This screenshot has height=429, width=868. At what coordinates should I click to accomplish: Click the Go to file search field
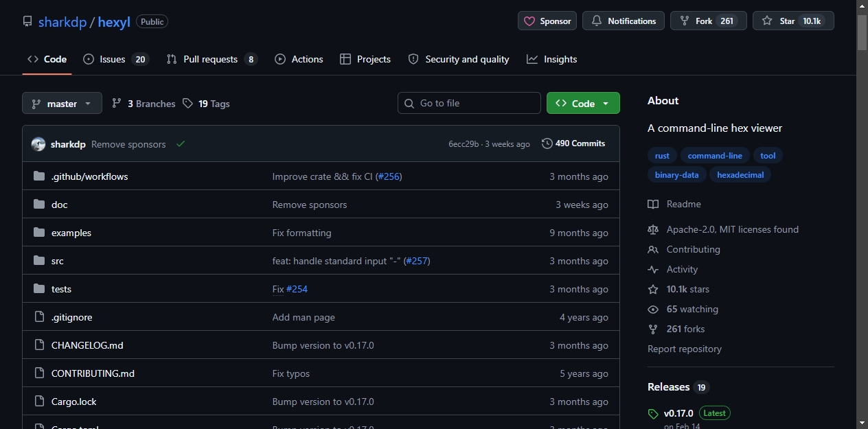[x=469, y=103]
